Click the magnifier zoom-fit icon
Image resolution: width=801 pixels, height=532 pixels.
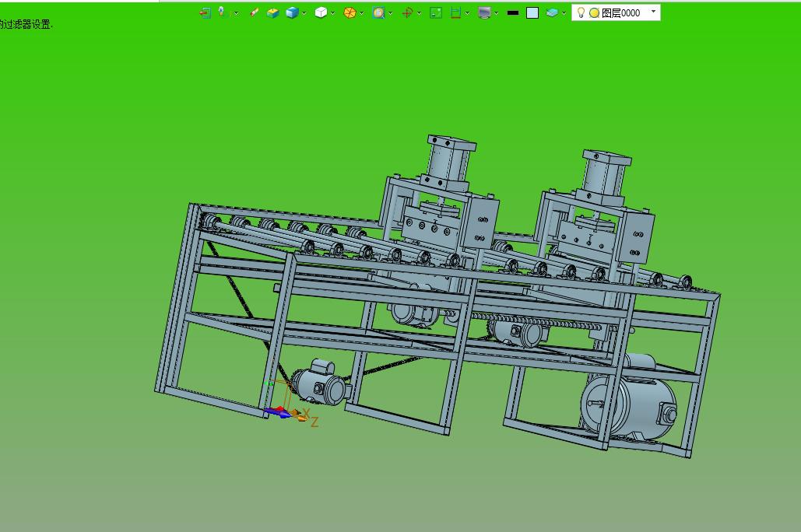[x=378, y=12]
